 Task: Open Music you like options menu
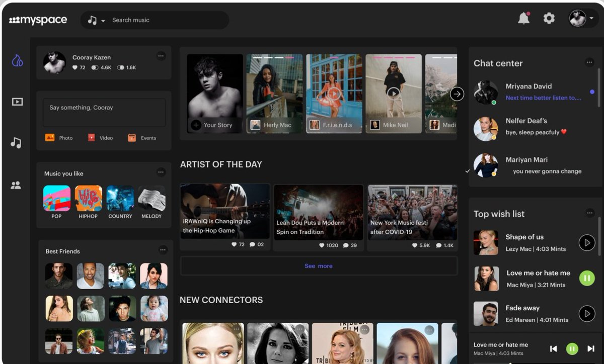161,172
